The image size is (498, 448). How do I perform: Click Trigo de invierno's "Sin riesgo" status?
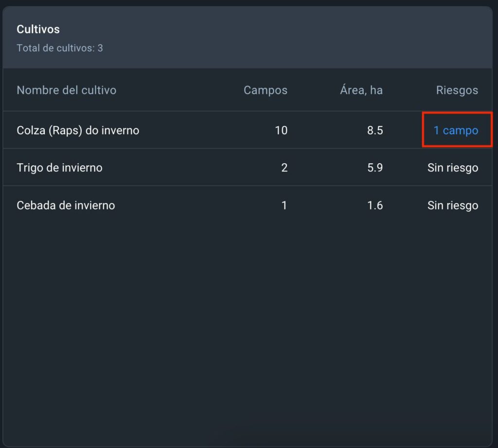tap(452, 168)
